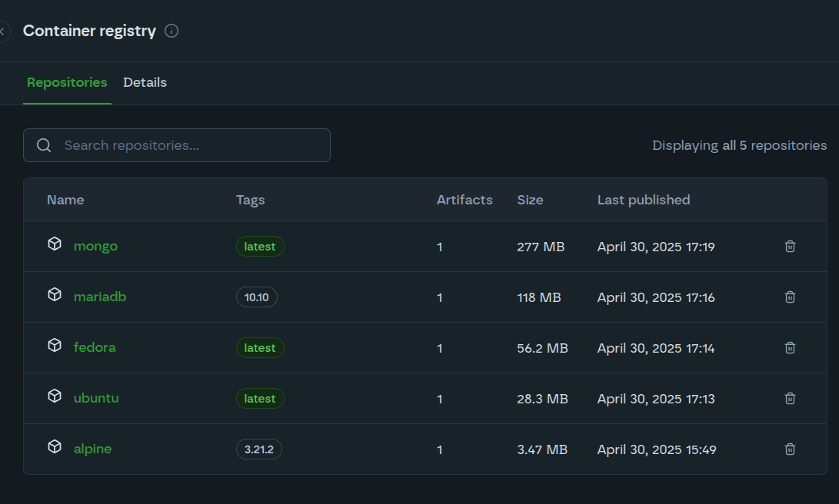Switch to the Details tab

(145, 82)
